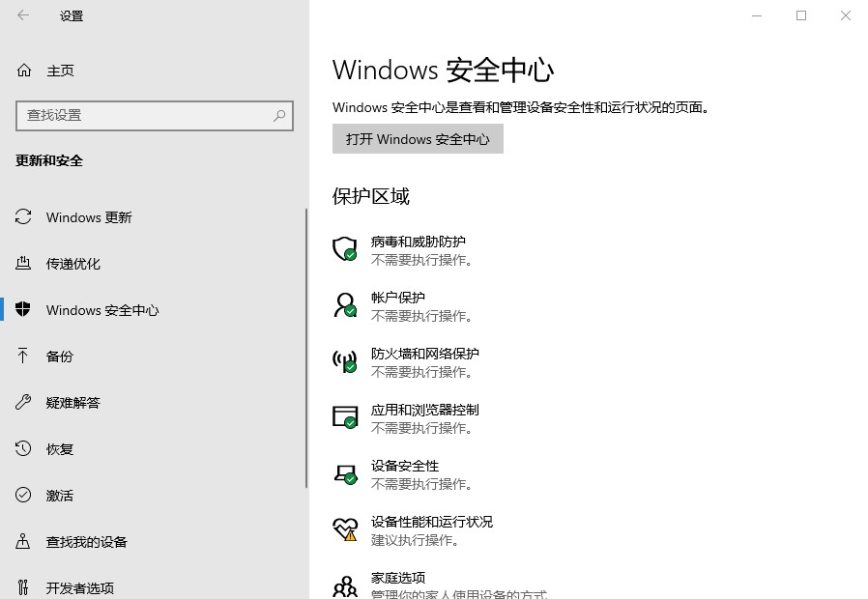Screen dimensions: 868x599
Task: Open 设备安全性 link
Action: pyautogui.click(x=405, y=466)
